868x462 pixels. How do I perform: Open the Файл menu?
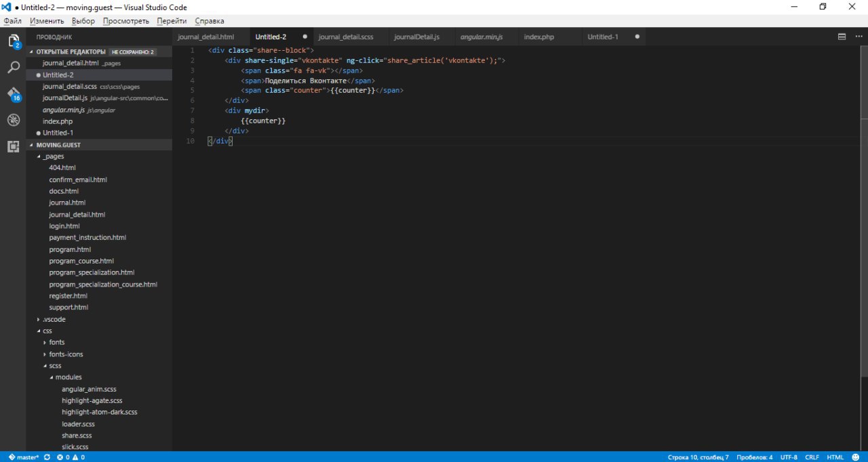pyautogui.click(x=12, y=21)
